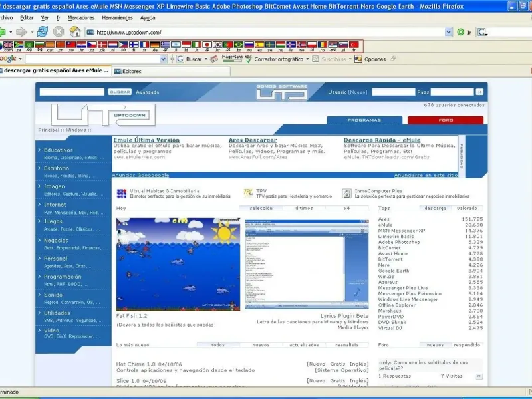
Task: Select the últimos tab in Hoy section
Action: 304,208
